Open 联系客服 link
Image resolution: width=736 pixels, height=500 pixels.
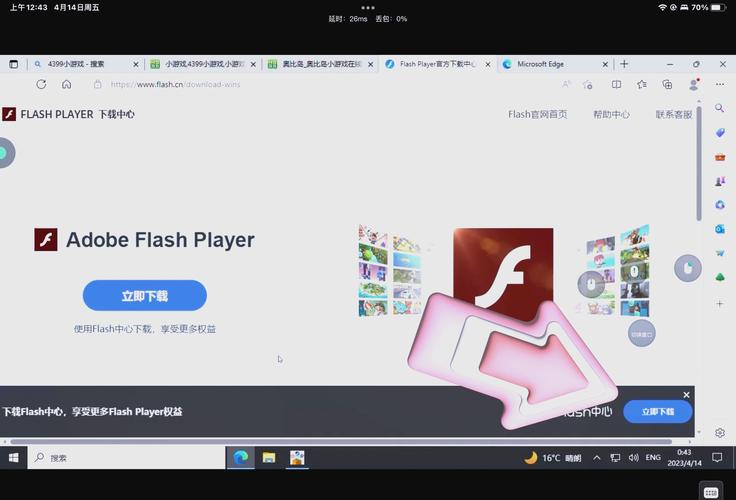674,114
